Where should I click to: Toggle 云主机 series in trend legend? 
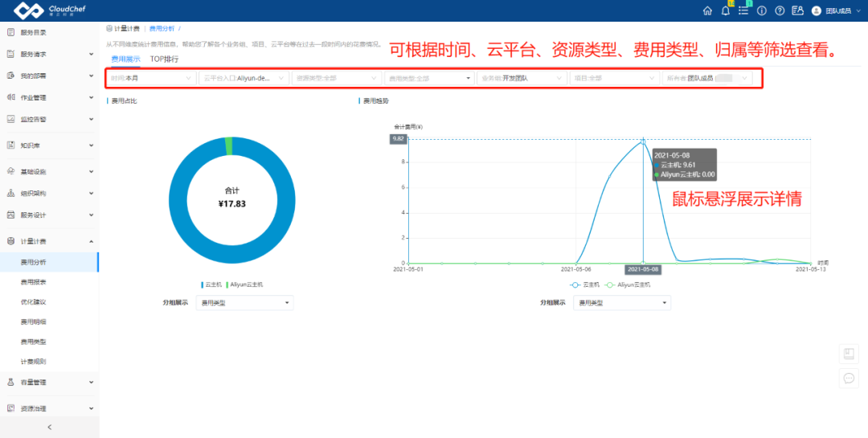pyautogui.click(x=584, y=284)
